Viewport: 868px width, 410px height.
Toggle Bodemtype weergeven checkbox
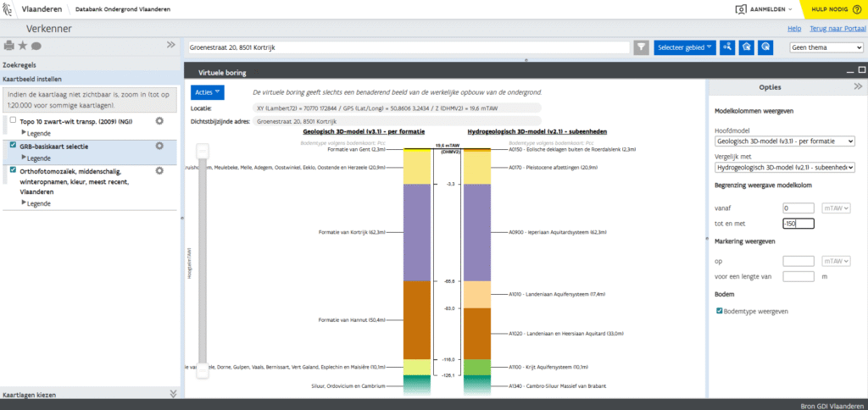(x=719, y=311)
